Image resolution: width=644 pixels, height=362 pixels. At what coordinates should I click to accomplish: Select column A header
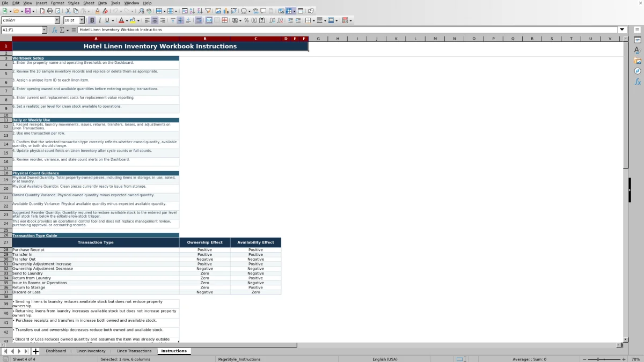tap(96, 39)
